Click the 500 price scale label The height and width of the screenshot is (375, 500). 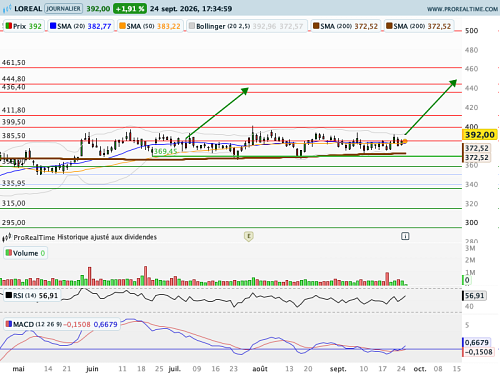pyautogui.click(x=471, y=31)
